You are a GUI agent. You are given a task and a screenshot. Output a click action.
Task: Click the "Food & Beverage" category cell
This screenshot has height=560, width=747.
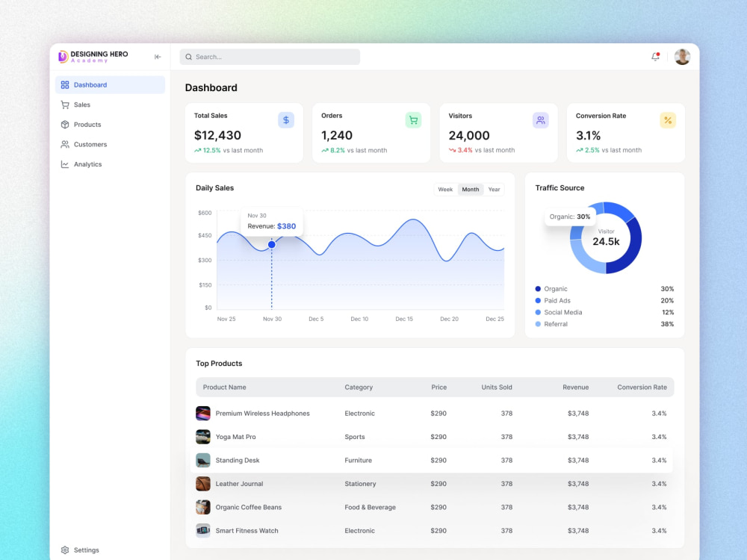(371, 507)
